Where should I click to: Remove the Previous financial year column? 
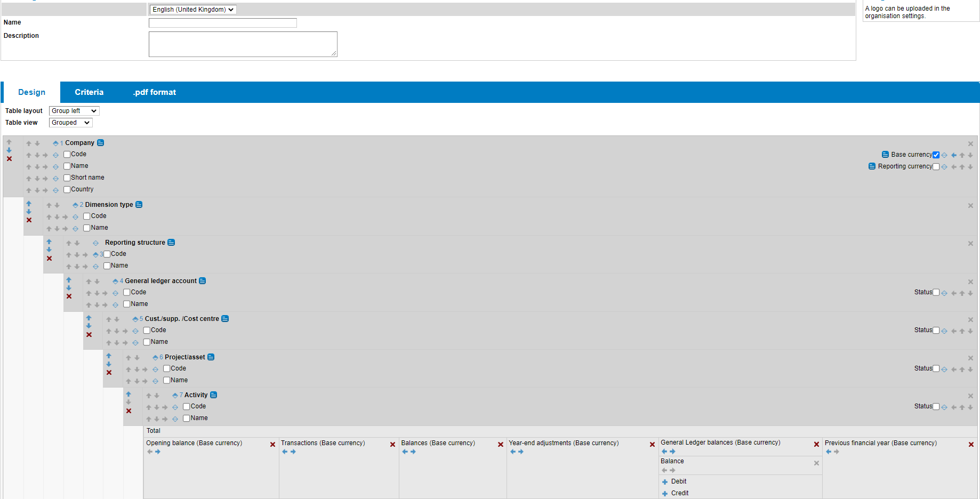click(971, 445)
